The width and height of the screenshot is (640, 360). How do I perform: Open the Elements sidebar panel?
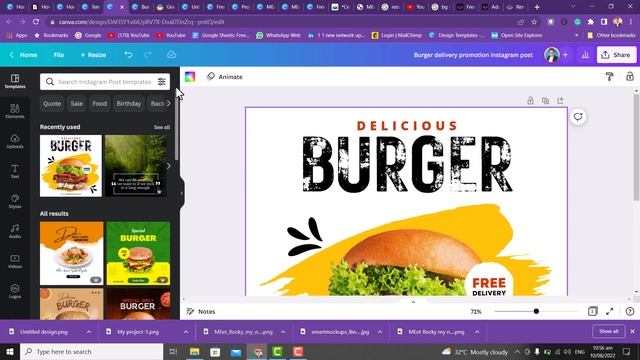[15, 111]
